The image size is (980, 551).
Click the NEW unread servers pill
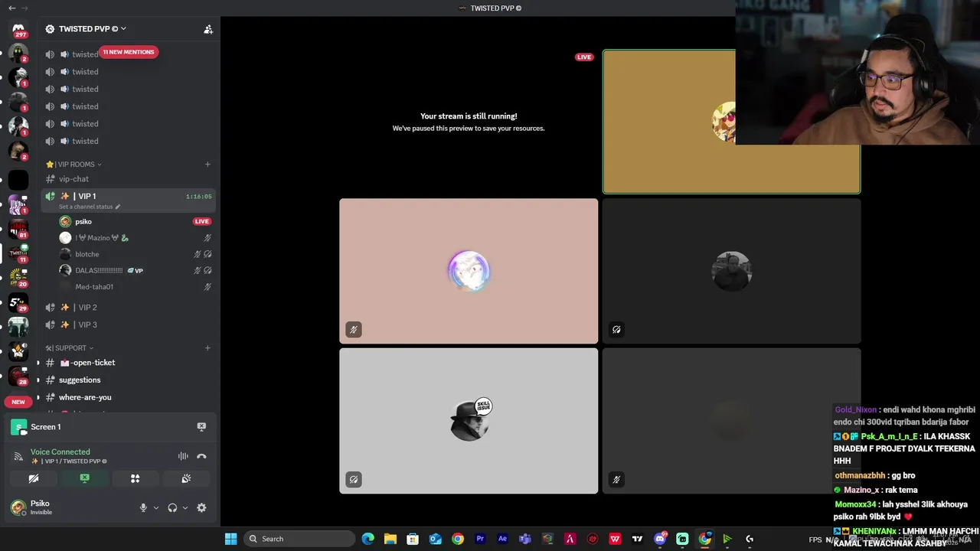[18, 402]
